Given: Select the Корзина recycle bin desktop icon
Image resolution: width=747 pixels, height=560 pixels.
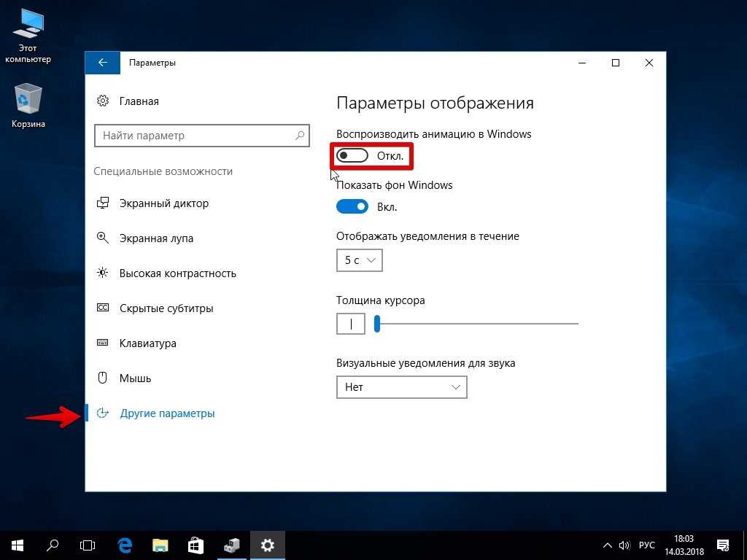Looking at the screenshot, I should [28, 105].
